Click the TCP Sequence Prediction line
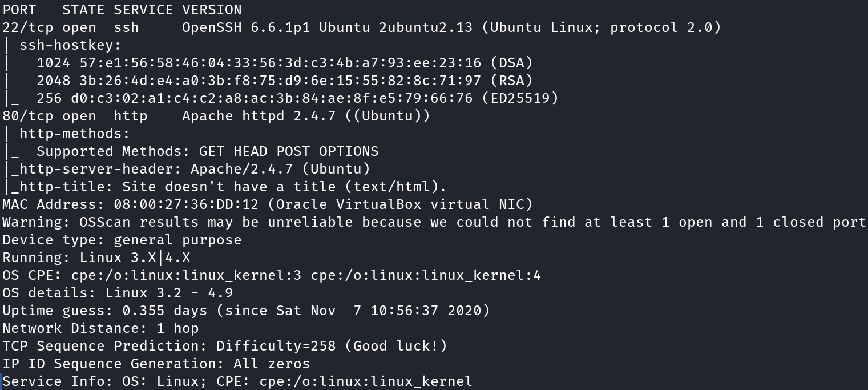Image resolution: width=868 pixels, height=390 pixels. pos(224,346)
